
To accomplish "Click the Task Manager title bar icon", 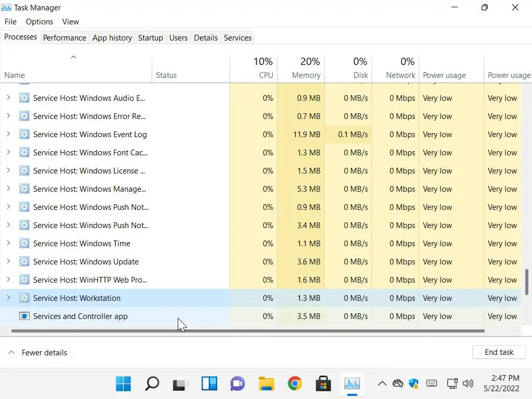I will (6, 7).
